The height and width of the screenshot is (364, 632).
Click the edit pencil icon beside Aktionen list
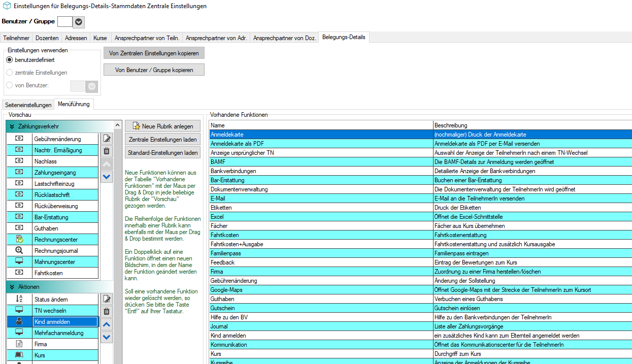(x=107, y=299)
